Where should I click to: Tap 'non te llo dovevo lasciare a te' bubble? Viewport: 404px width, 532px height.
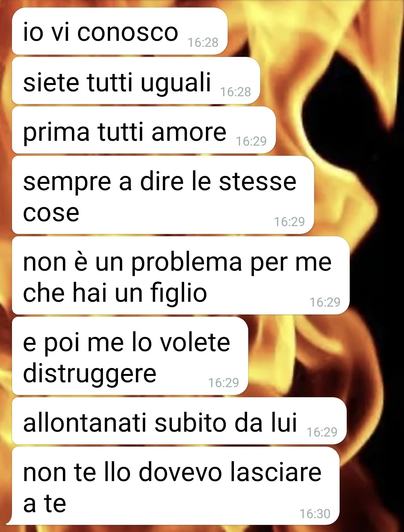pyautogui.click(x=176, y=486)
